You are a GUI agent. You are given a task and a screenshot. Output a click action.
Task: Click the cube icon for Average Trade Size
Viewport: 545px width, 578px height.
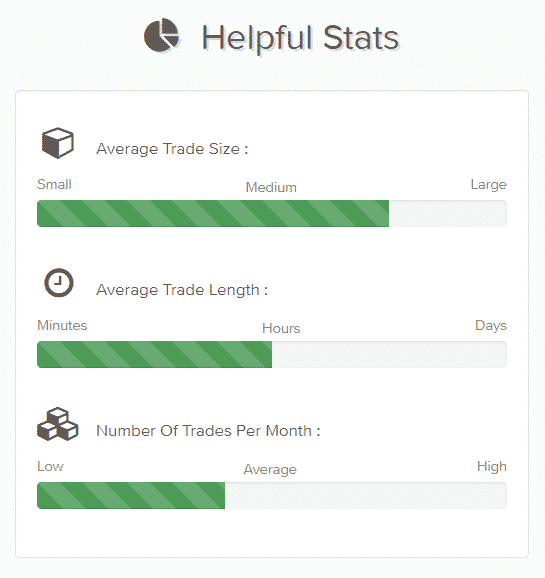coord(58,143)
